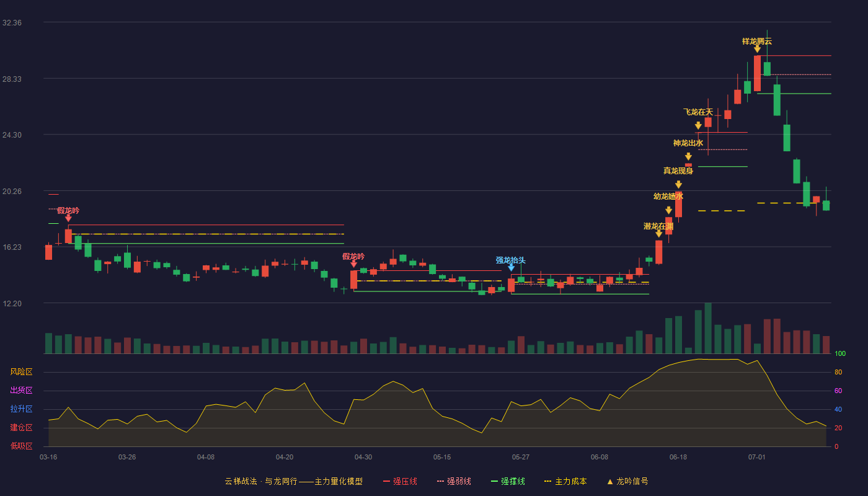Viewport: 868px width, 496px height.
Task: Click the 16.23 price axis label
Action: (12, 247)
